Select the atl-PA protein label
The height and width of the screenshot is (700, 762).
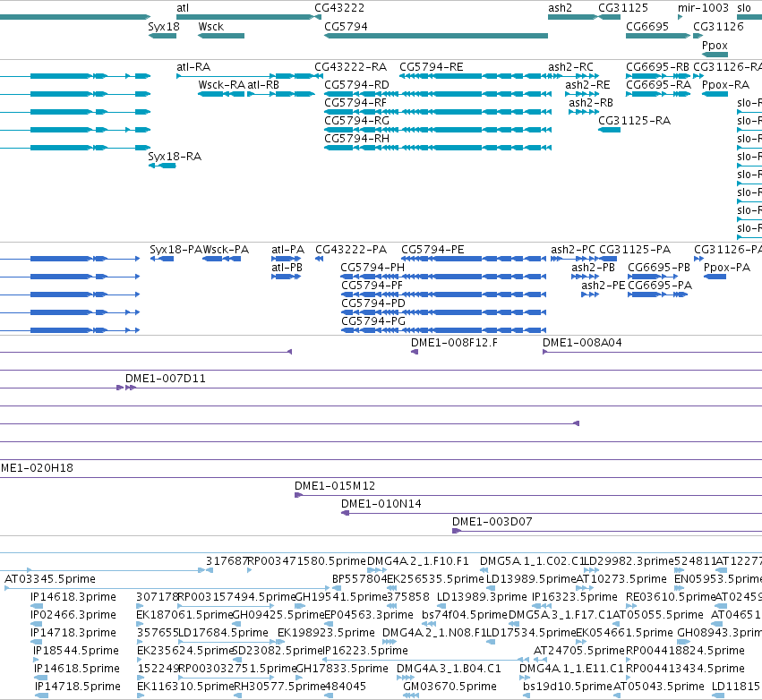(287, 250)
